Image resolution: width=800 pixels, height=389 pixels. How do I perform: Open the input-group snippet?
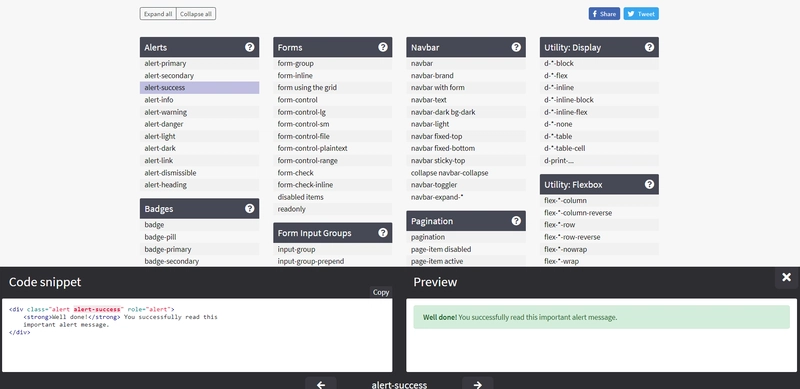pos(333,249)
